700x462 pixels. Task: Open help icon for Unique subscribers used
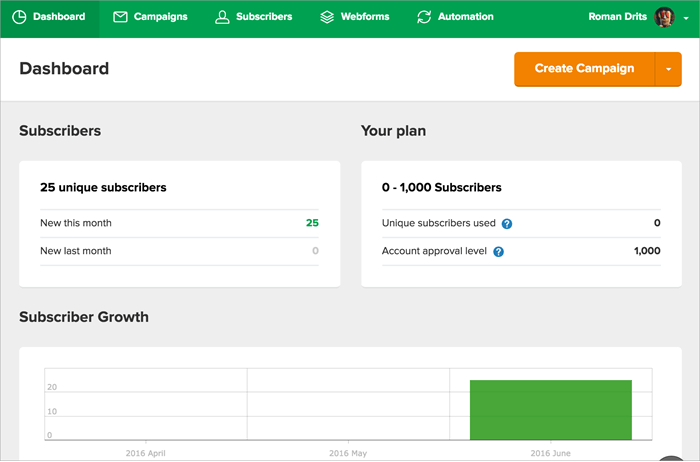pos(507,224)
